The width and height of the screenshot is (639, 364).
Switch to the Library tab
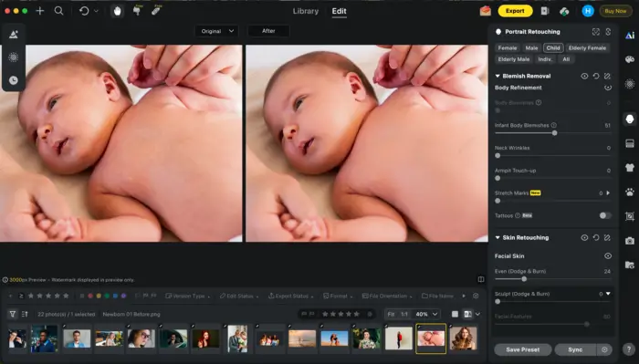tap(306, 11)
